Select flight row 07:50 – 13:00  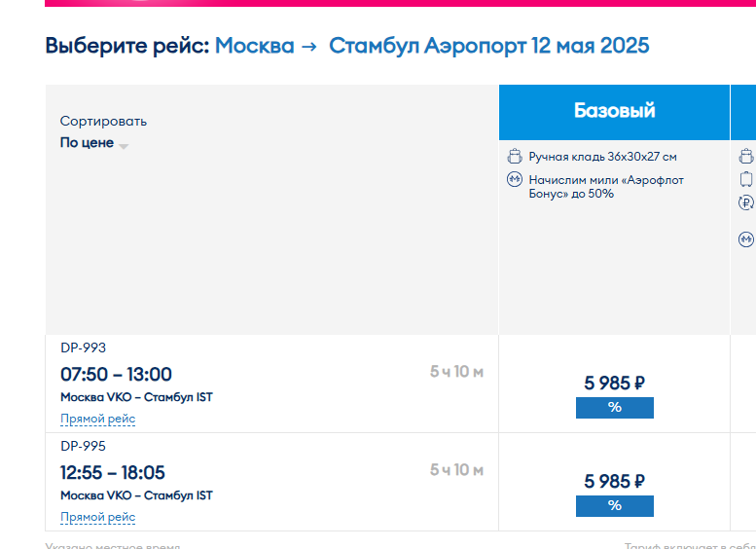(271, 384)
